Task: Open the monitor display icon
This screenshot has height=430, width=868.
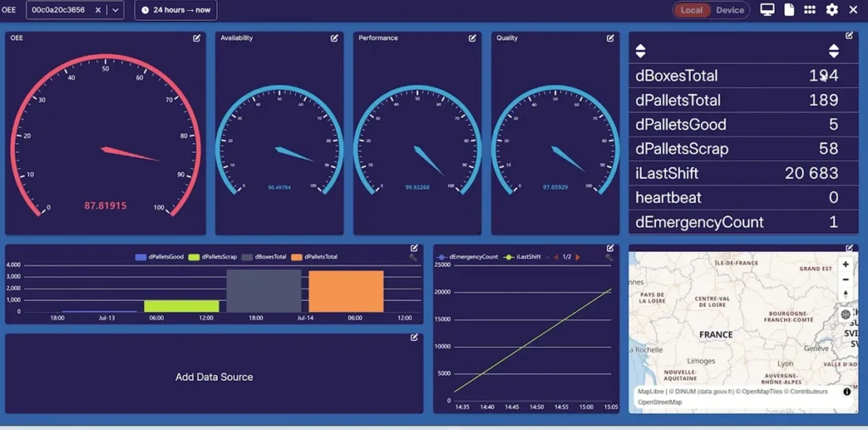Action: (x=766, y=10)
